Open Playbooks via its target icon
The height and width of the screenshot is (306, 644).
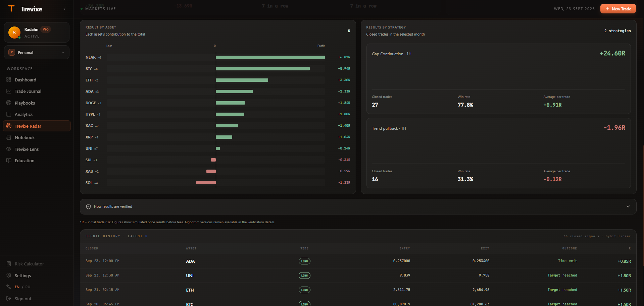click(x=9, y=103)
